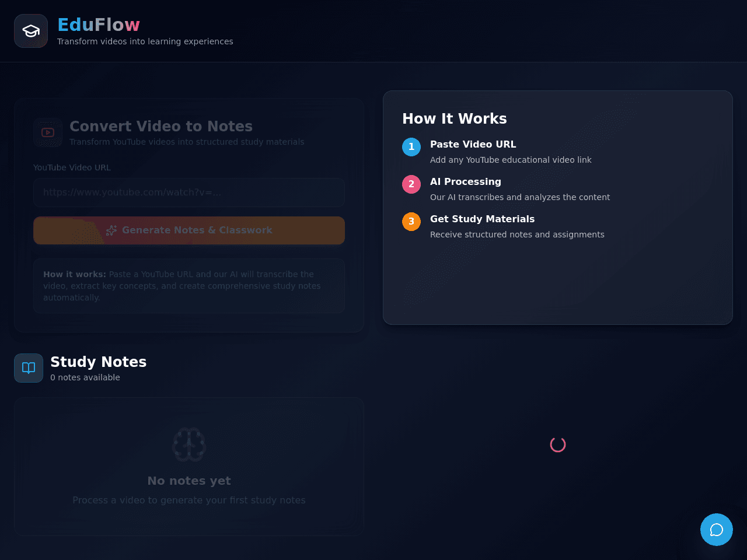Viewport: 747px width, 560px height.
Task: Click the YouTube play icon beside Convert Video
Action: click(x=48, y=132)
